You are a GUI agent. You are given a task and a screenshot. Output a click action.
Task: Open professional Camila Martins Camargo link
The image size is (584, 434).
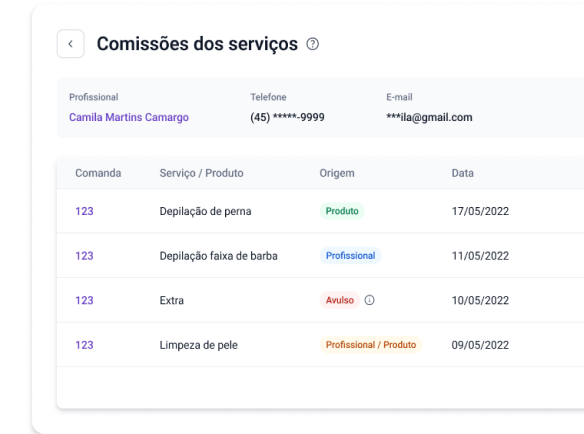pos(129,117)
